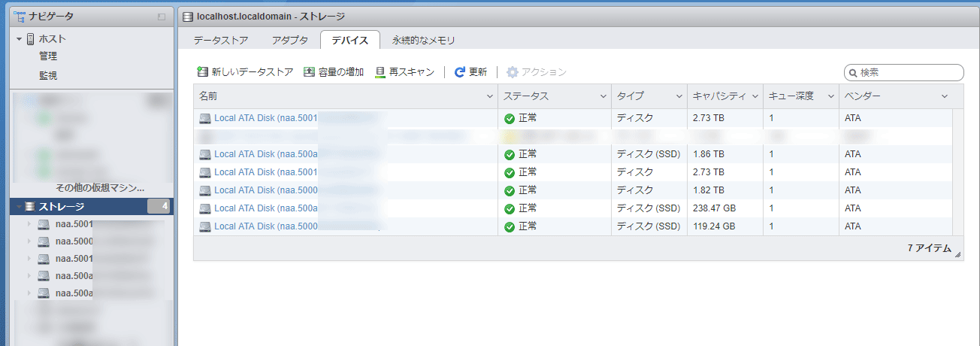This screenshot has width=980, height=346.
Task: Open その他の仮想マシン... link
Action: point(100,188)
